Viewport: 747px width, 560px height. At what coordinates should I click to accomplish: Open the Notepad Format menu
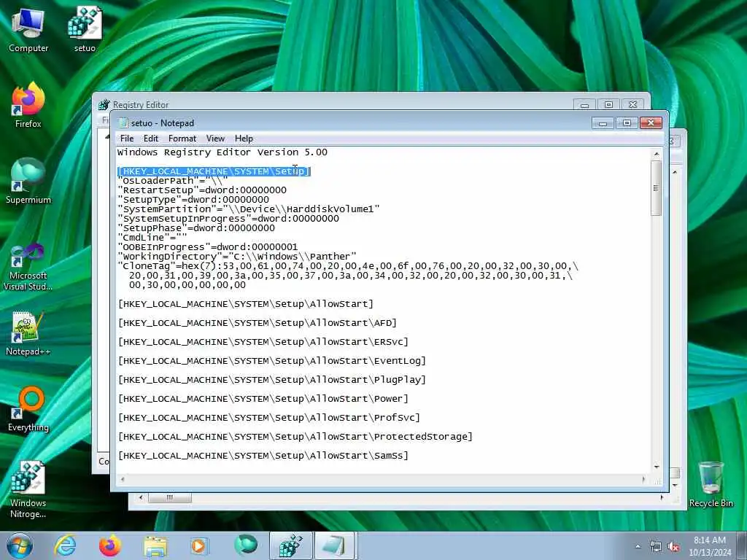point(182,139)
